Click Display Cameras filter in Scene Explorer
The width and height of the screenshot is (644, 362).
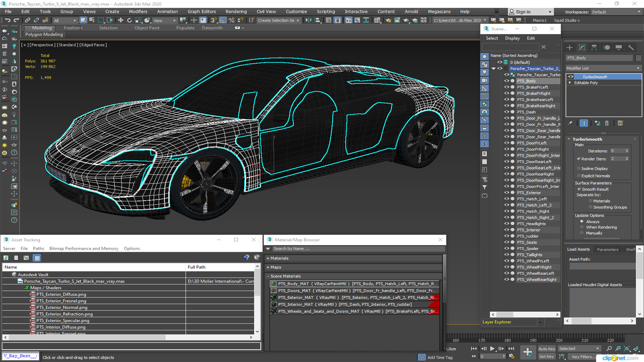coord(485,80)
